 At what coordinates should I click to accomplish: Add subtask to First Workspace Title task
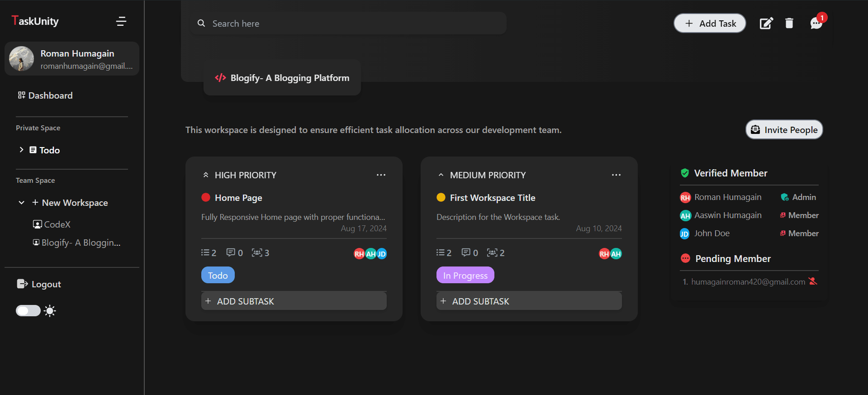pos(529,301)
